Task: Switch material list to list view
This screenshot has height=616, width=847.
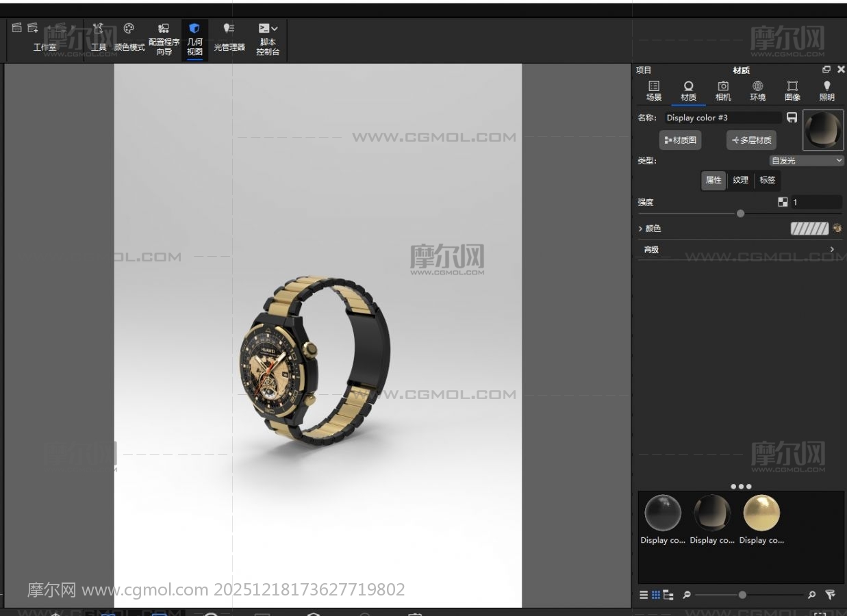Action: [644, 595]
